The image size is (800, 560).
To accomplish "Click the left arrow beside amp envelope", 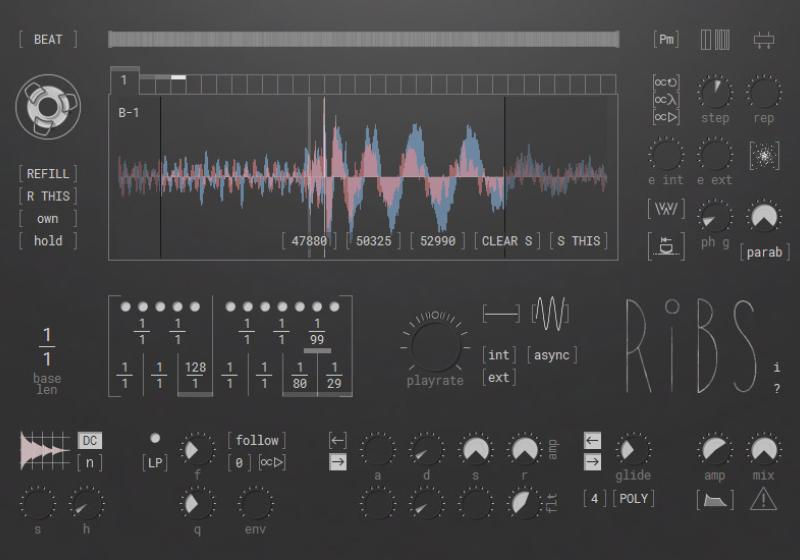I will coord(338,440).
